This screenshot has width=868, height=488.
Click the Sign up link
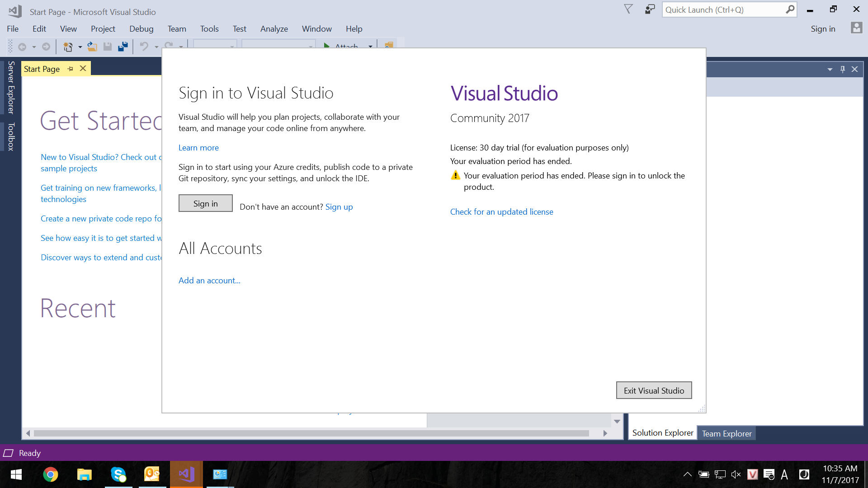(339, 206)
